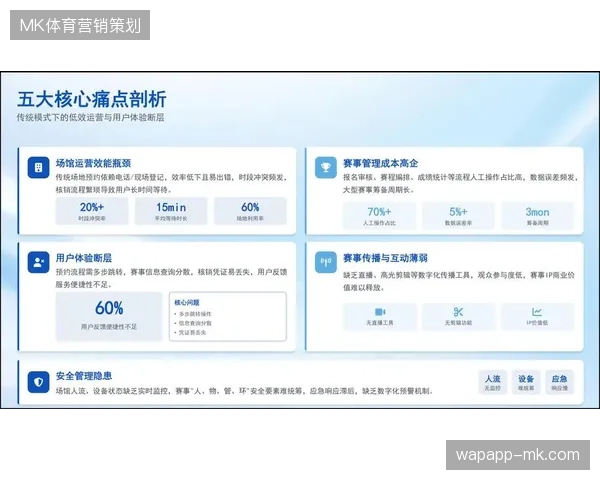Viewport: 600px width, 480px height.
Task: Click the description starting 传统场地预约依赖电话
Action: coord(171,183)
